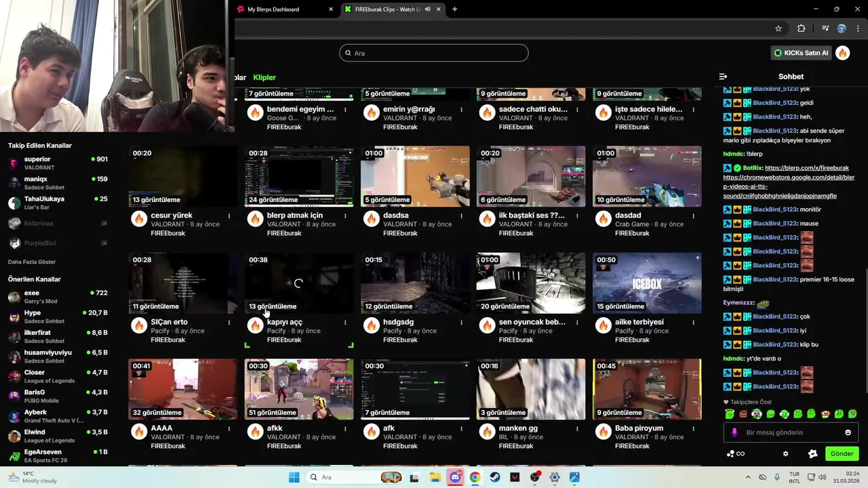
Task: Select the Klipler tab
Action: coord(264,77)
